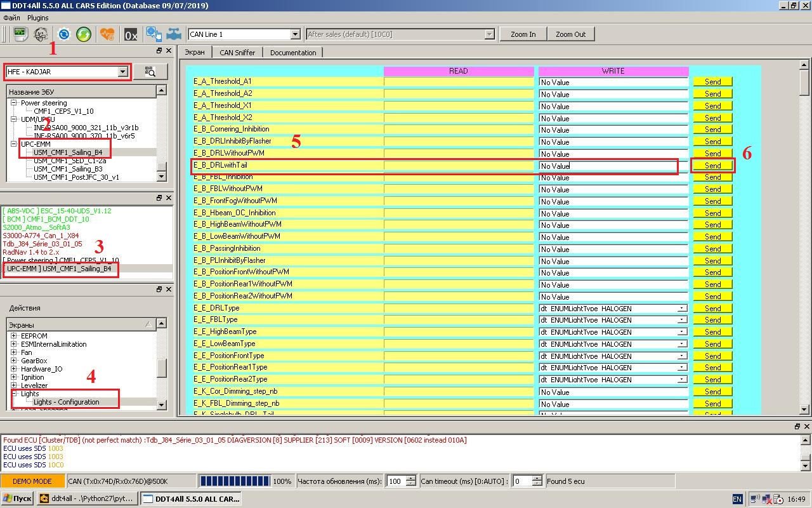Image resolution: width=812 pixels, height=508 pixels.
Task: Click the ECU scan search button
Action: click(x=150, y=72)
